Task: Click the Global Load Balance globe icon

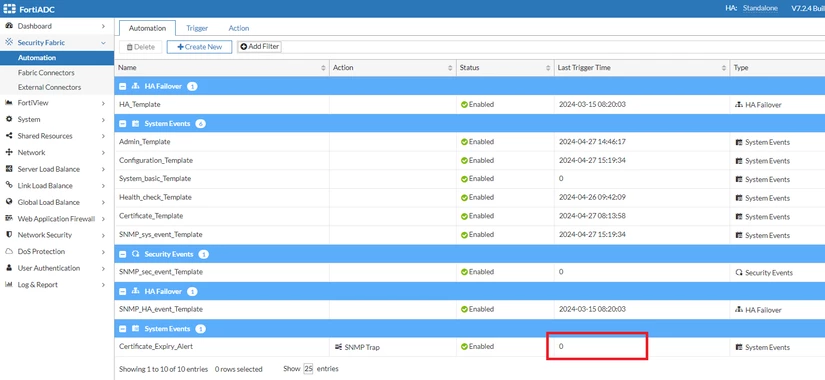Action: pos(8,202)
